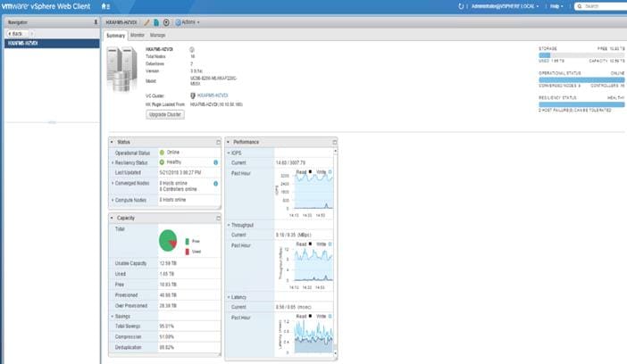Screen dimensions: 627x364
Task: Pin the Navigator panel with the pin icon
Action: click(96, 22)
